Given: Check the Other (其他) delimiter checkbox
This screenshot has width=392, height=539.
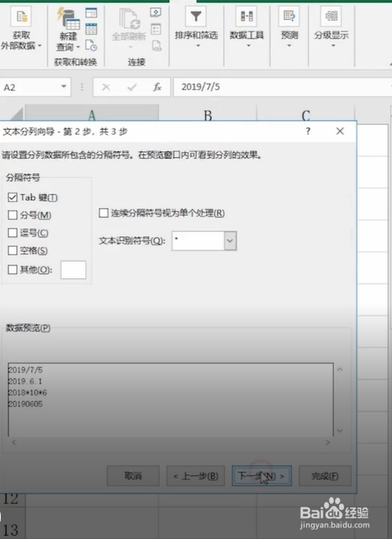Looking at the screenshot, I should pos(13,269).
